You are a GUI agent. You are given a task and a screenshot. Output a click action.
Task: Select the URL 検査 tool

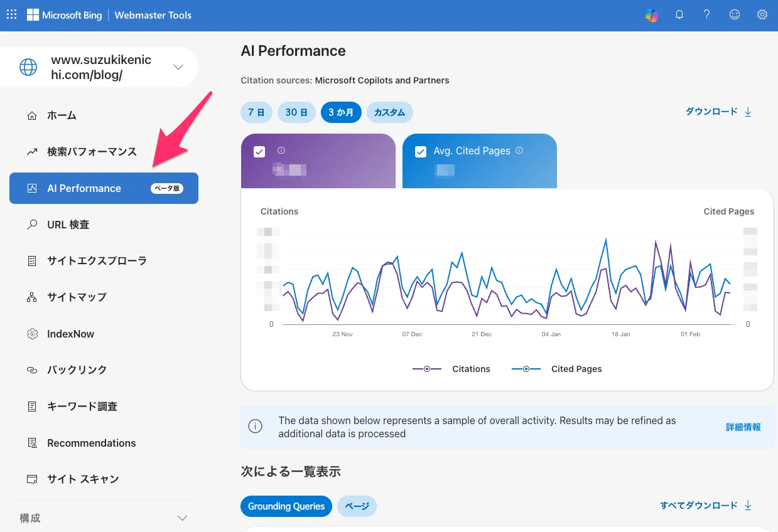tap(69, 224)
